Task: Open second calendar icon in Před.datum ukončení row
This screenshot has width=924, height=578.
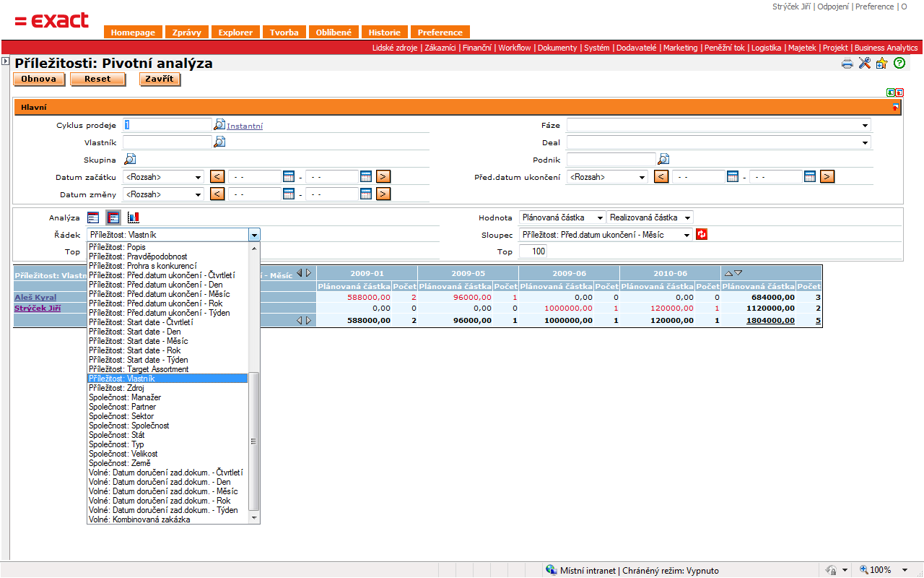Action: [810, 176]
